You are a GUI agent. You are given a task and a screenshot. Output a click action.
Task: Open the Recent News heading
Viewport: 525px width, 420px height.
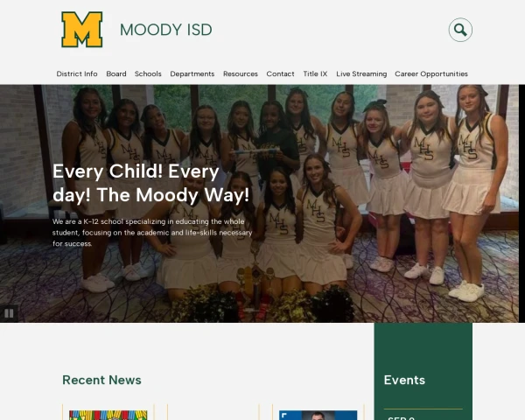coord(101,380)
